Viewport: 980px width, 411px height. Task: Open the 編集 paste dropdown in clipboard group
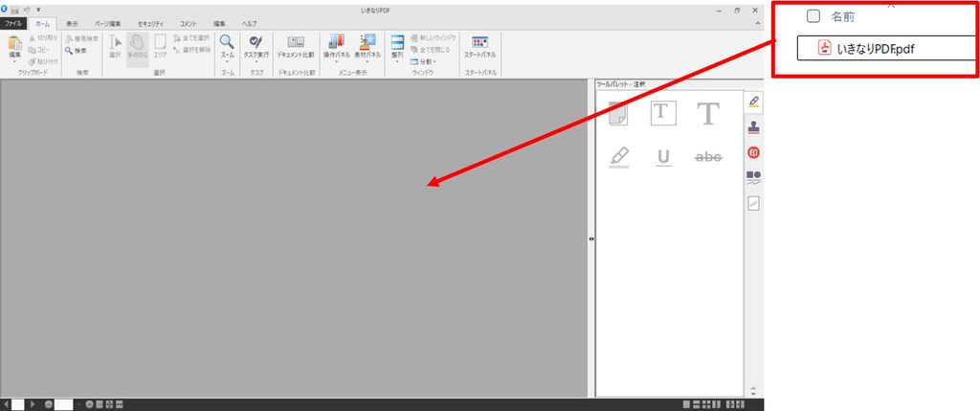pyautogui.click(x=14, y=50)
